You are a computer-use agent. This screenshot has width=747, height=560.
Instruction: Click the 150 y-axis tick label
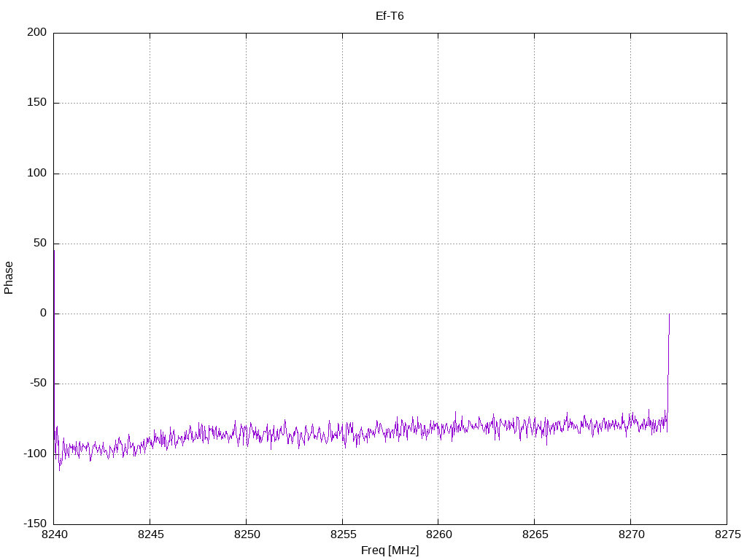click(x=37, y=102)
